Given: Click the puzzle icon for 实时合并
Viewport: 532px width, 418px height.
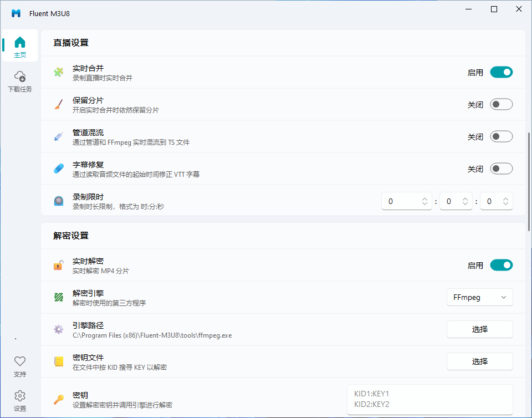Looking at the screenshot, I should (x=59, y=73).
